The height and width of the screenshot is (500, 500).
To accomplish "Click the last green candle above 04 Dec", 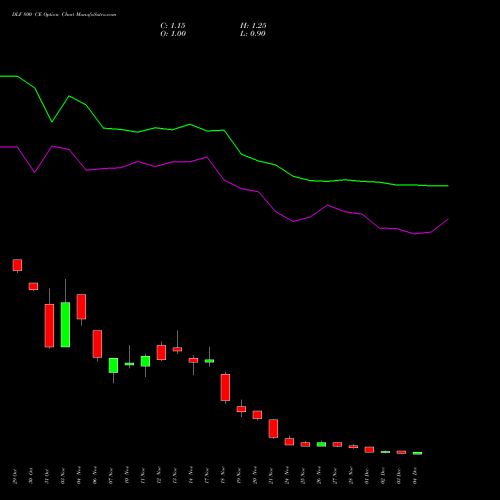I will [417, 453].
